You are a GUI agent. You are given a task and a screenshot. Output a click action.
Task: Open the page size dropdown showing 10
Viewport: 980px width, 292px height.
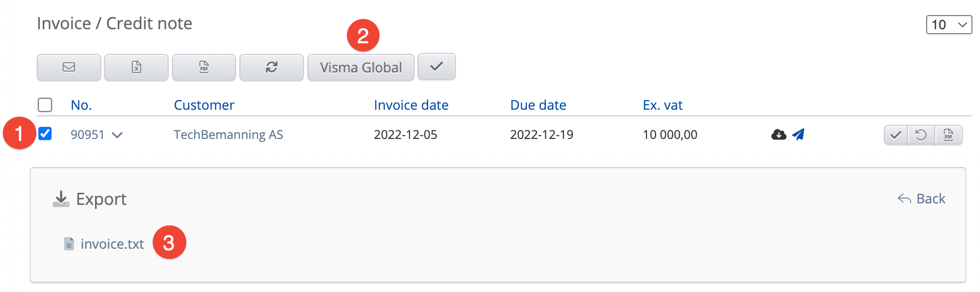point(949,25)
